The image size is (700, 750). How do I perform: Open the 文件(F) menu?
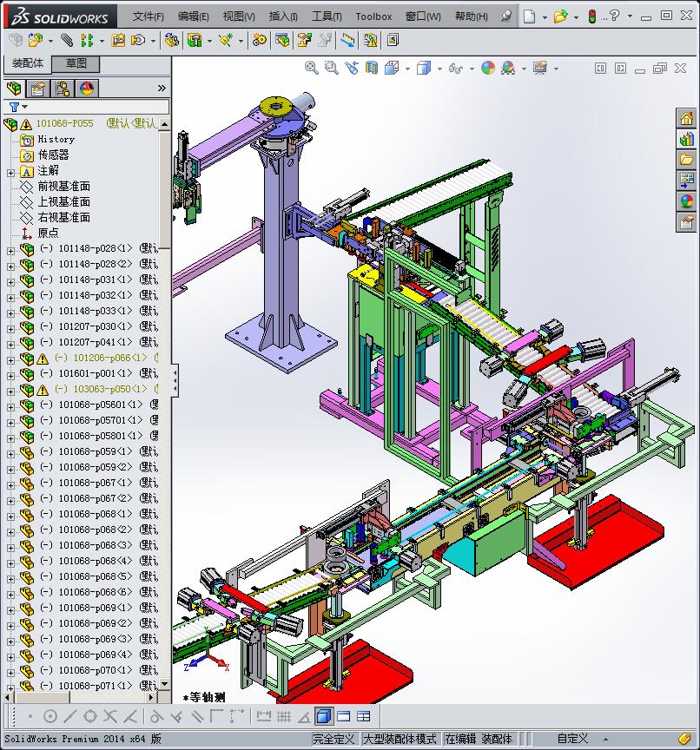click(x=148, y=16)
